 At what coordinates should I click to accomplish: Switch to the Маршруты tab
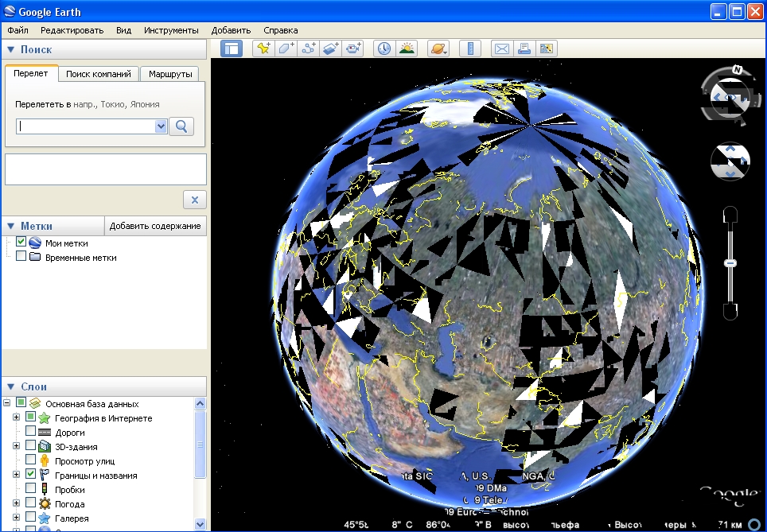pos(170,74)
